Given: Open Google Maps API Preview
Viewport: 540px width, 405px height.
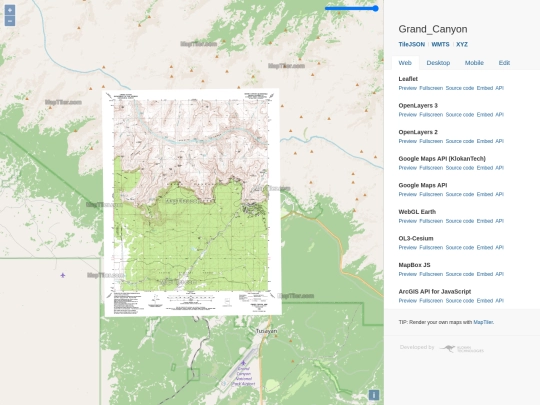Looking at the screenshot, I should (408, 195).
